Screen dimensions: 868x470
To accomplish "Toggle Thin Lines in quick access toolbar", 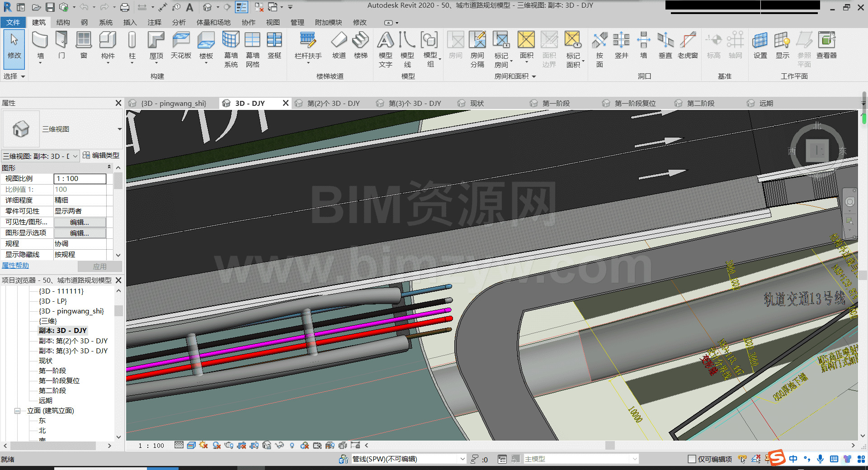I will [241, 7].
